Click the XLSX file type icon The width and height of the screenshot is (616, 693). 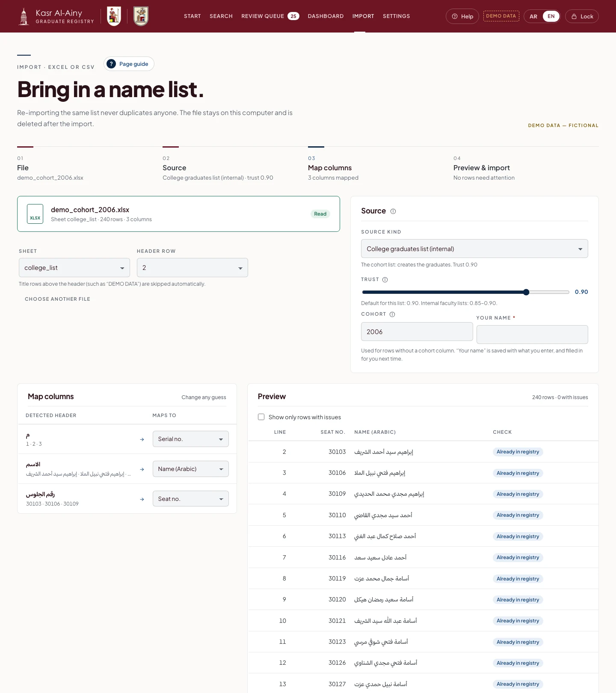35,214
